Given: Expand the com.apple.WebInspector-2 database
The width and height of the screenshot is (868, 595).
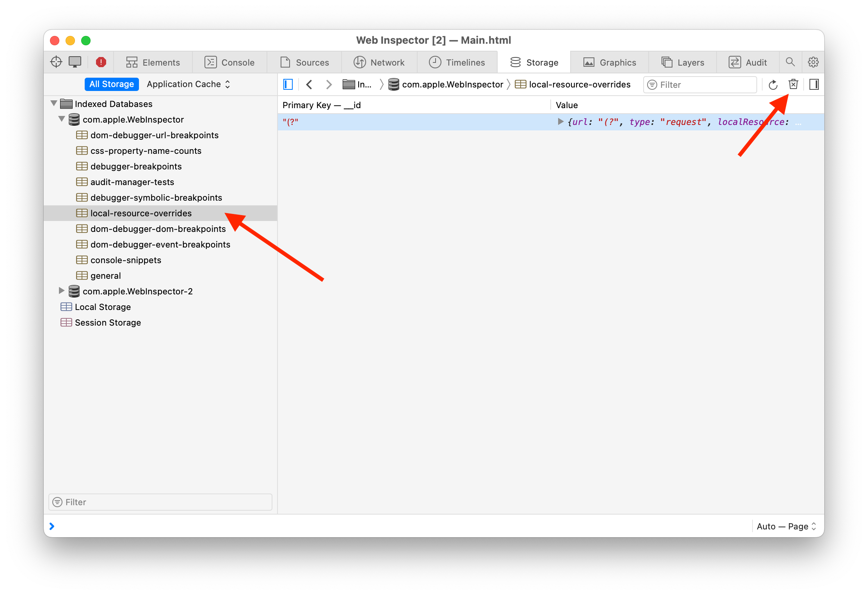Looking at the screenshot, I should pyautogui.click(x=61, y=290).
